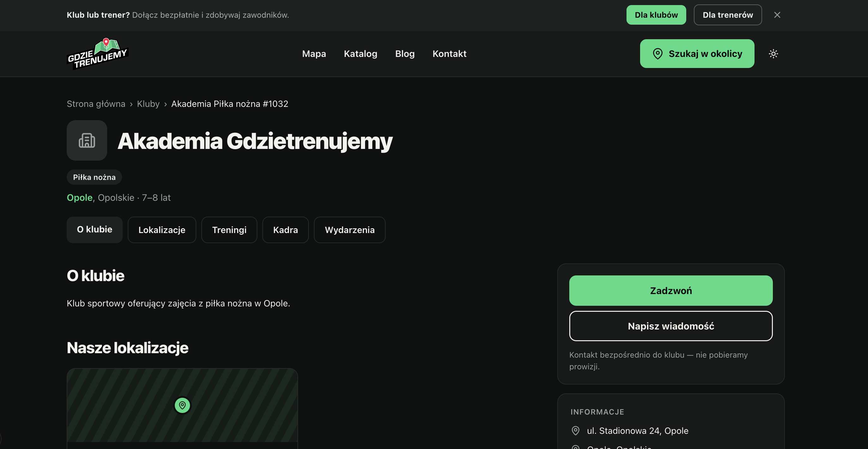Click the Piłka nożna tag

click(94, 177)
